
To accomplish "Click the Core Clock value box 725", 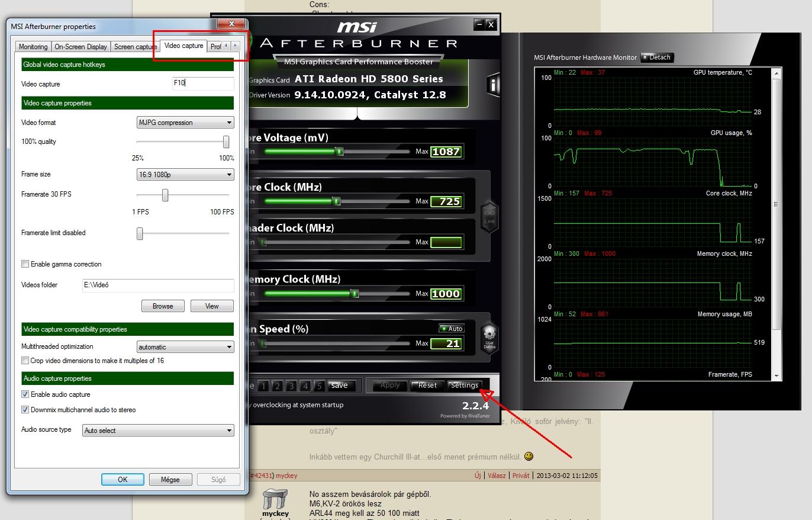I will pyautogui.click(x=446, y=201).
